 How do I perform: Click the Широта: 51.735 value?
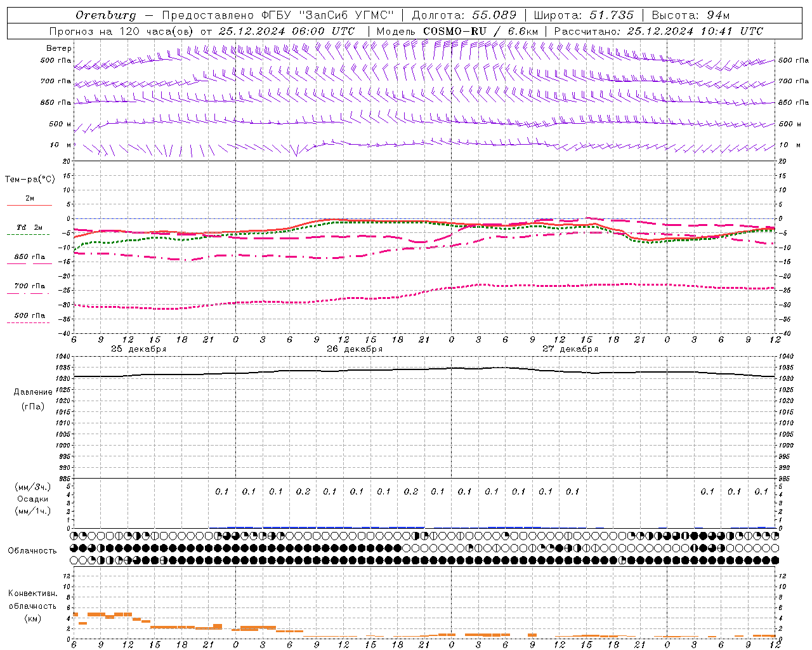point(584,15)
